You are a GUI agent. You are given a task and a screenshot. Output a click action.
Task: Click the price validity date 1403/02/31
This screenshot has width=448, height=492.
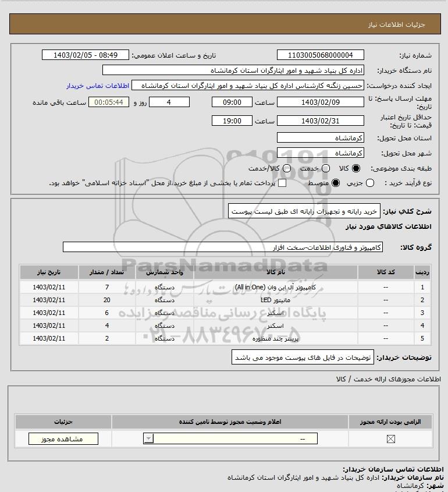tap(321, 121)
